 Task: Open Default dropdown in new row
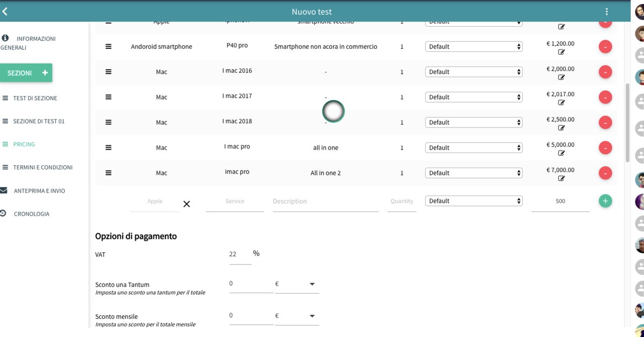(473, 201)
